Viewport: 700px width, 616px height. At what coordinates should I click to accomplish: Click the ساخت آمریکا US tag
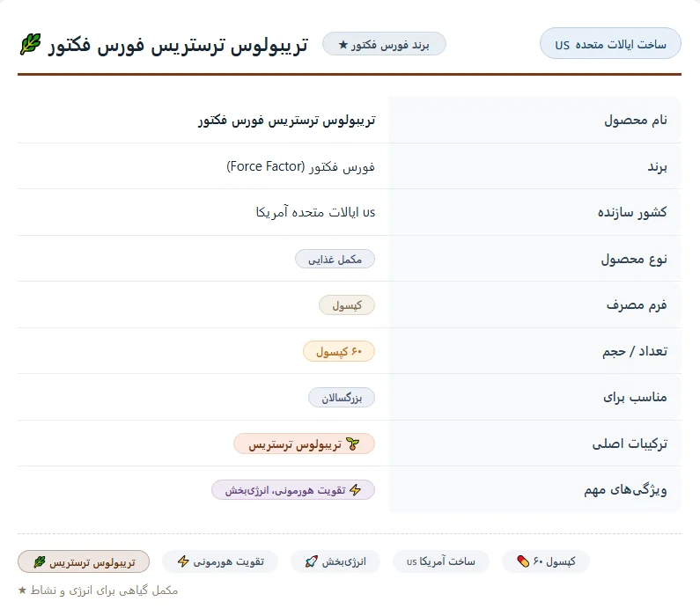441,561
